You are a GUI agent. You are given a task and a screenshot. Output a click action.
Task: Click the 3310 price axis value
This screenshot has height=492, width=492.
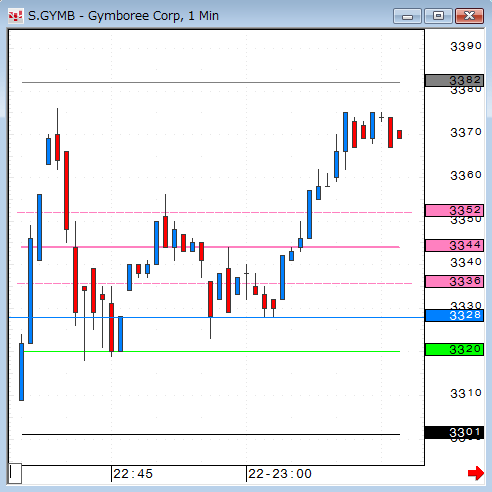point(466,393)
